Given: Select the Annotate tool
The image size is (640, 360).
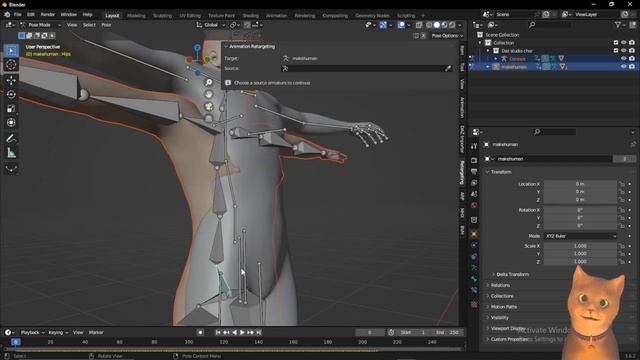Looking at the screenshot, I should 11,139.
